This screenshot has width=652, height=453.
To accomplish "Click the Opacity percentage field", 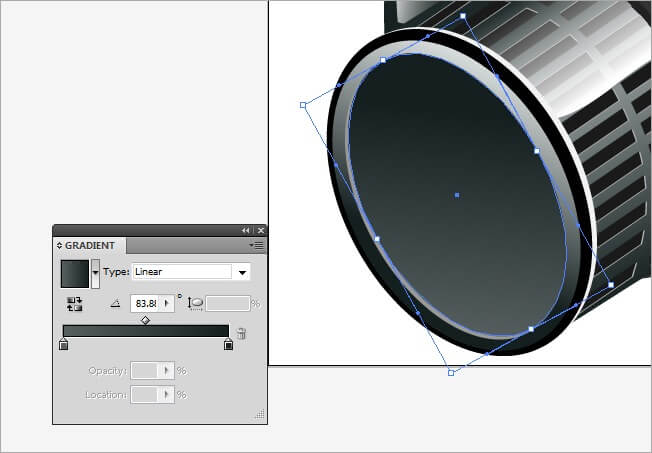I will click(145, 370).
